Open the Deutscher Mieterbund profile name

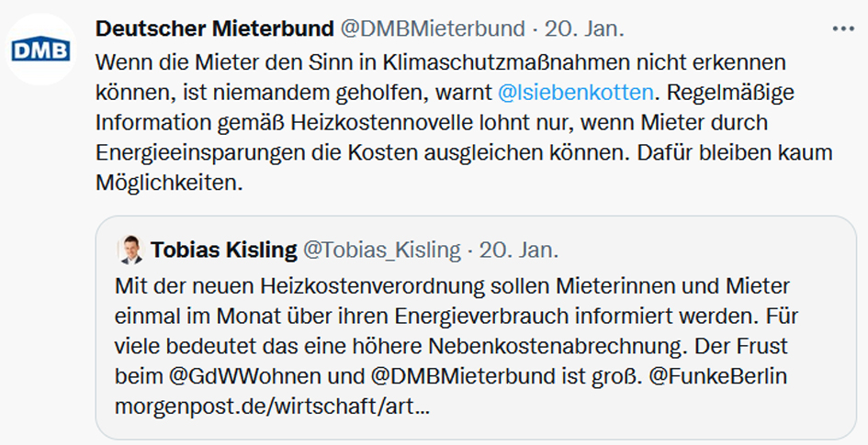tap(214, 28)
